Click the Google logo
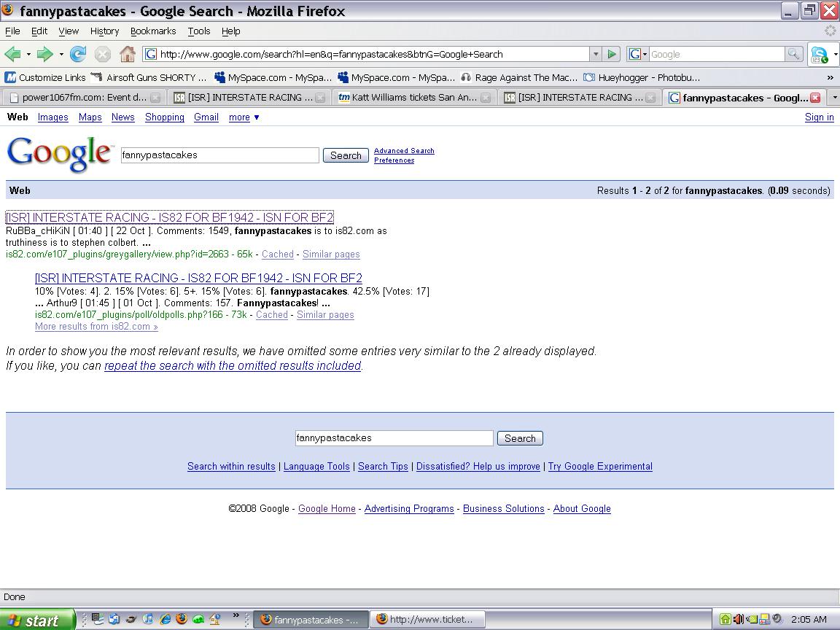The height and width of the screenshot is (630, 840). 59,154
